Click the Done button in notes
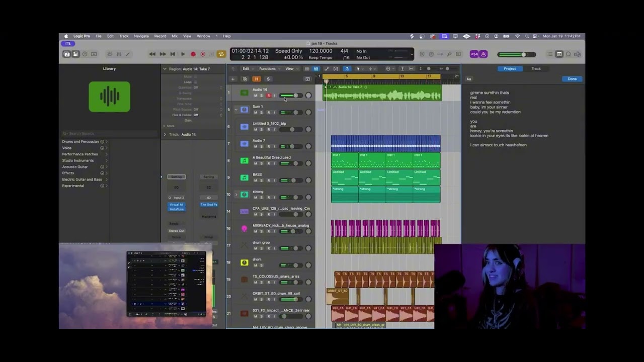The width and height of the screenshot is (644, 362). click(572, 79)
